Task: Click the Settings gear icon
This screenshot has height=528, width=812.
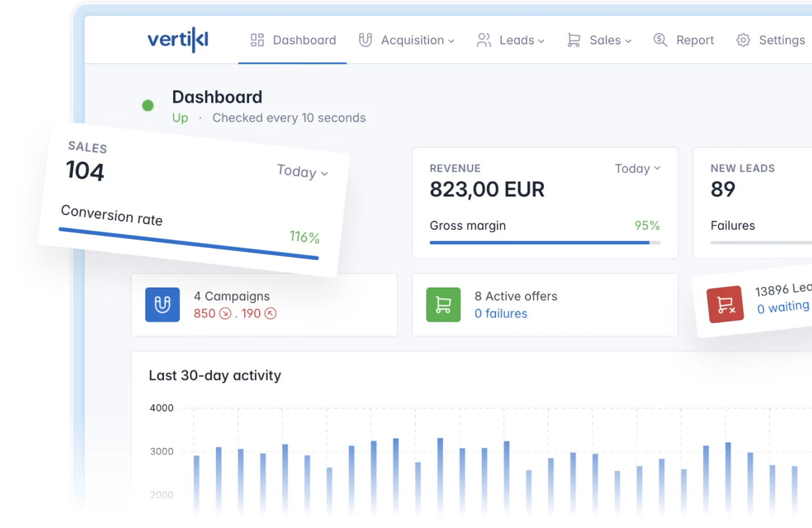Action: pos(744,40)
